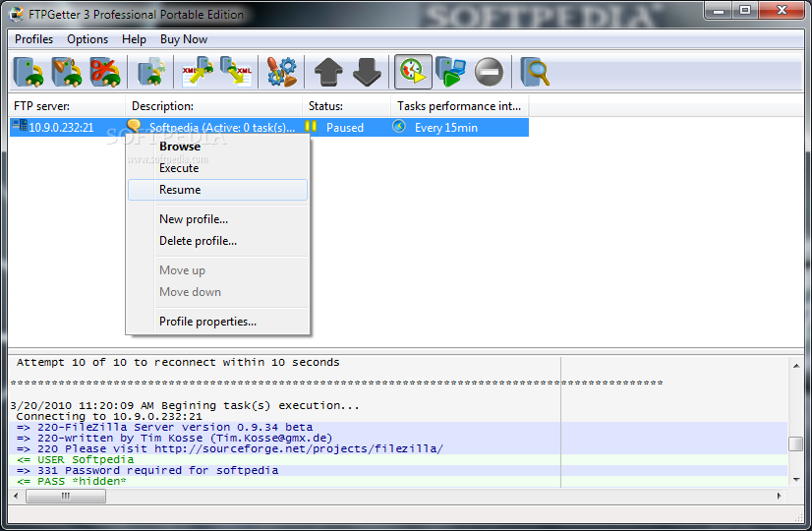
Task: Click log line '220-written by Tim Kosse'
Action: click(x=174, y=439)
